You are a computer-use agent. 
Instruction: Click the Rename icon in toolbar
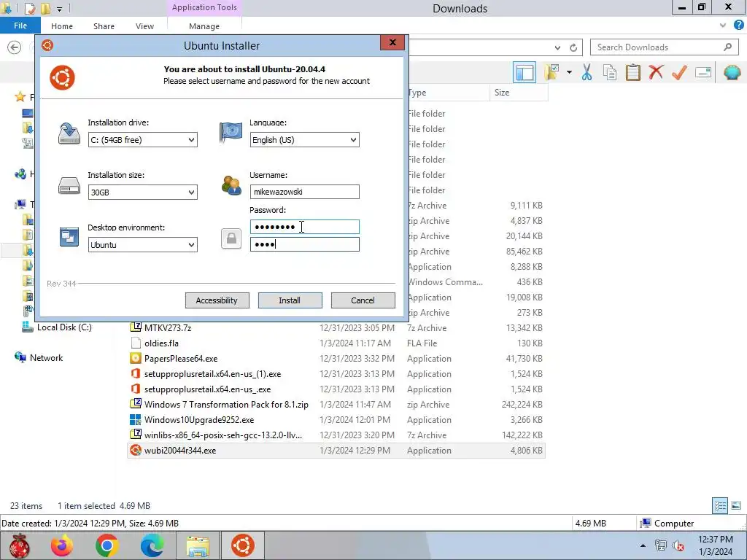703,72
